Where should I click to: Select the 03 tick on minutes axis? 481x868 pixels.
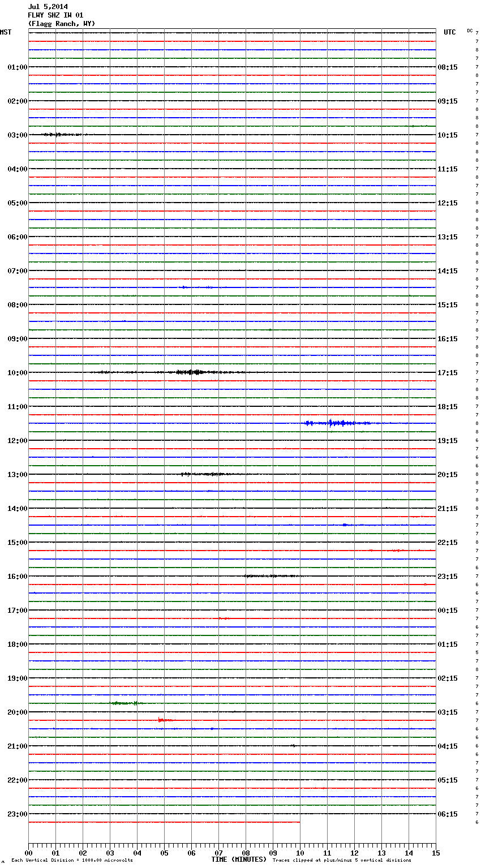tap(110, 853)
